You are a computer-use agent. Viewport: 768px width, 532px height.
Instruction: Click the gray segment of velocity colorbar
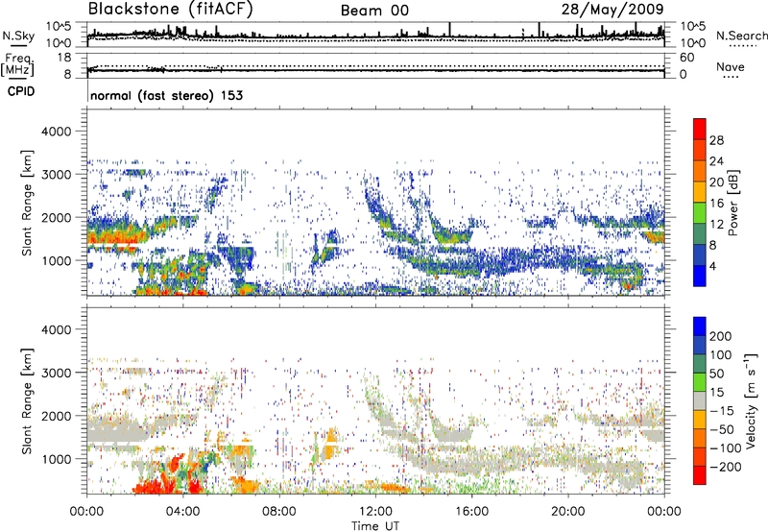click(x=700, y=400)
